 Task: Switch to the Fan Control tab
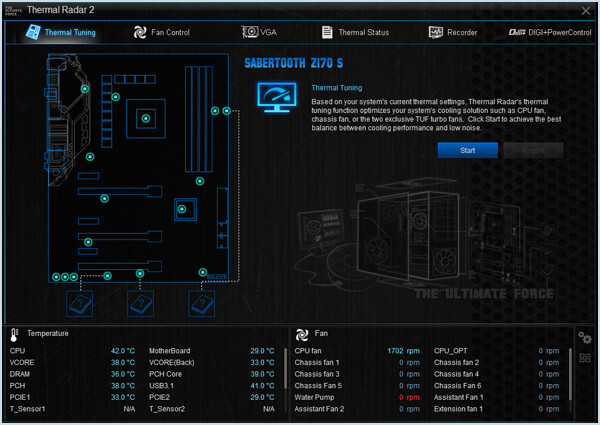(x=162, y=32)
